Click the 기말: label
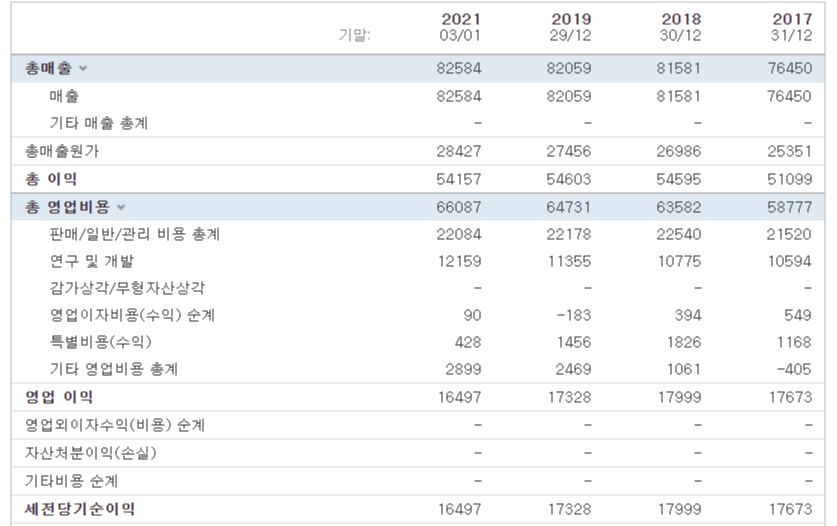The width and height of the screenshot is (837, 526). 354,35
